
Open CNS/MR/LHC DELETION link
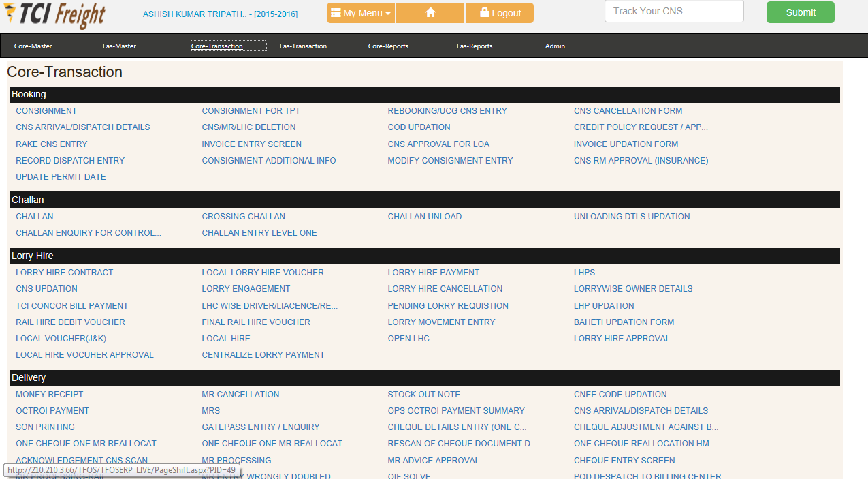[249, 127]
